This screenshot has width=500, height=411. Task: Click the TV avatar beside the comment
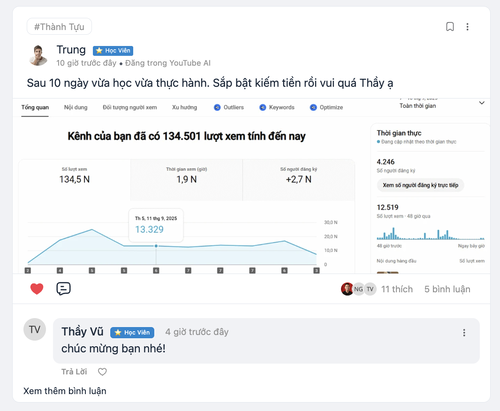click(34, 330)
